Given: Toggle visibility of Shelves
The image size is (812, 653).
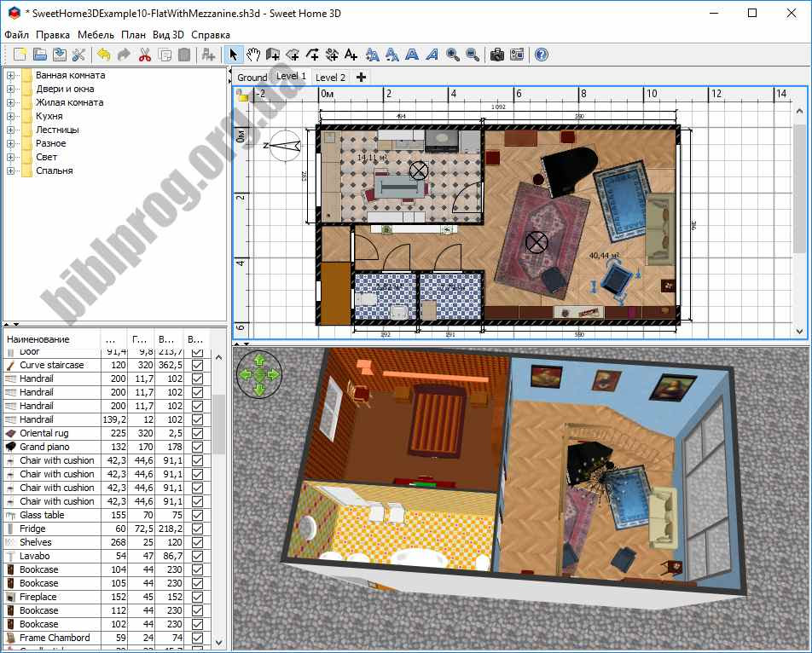Looking at the screenshot, I should [x=197, y=542].
